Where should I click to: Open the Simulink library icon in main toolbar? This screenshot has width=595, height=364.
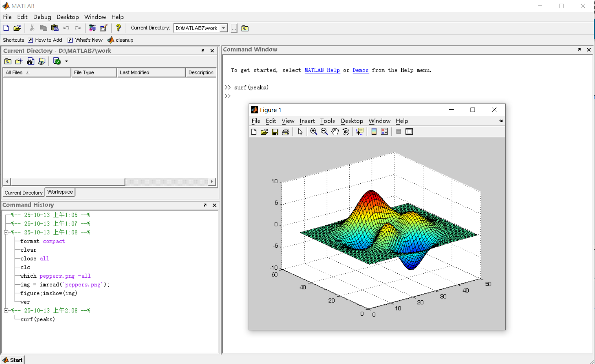tap(92, 28)
